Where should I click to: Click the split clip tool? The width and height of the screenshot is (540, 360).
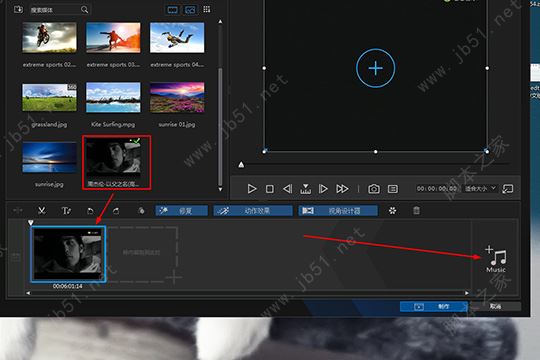(x=18, y=210)
